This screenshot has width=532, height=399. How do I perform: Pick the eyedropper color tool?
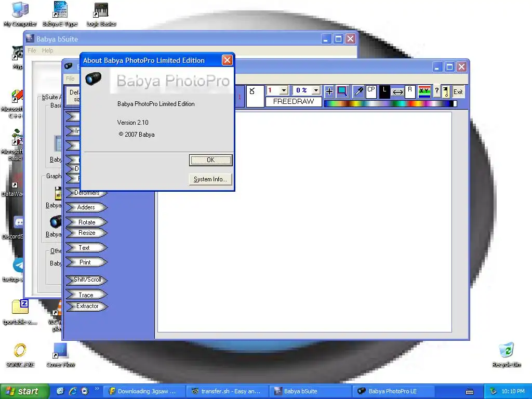click(x=358, y=91)
